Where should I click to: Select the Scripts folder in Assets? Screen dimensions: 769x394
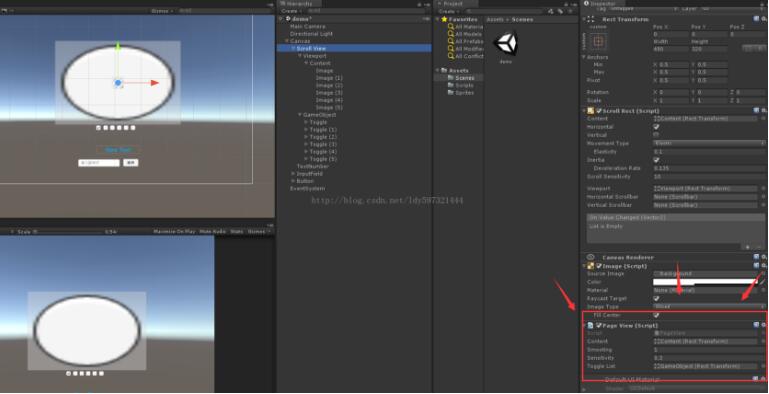pos(461,85)
